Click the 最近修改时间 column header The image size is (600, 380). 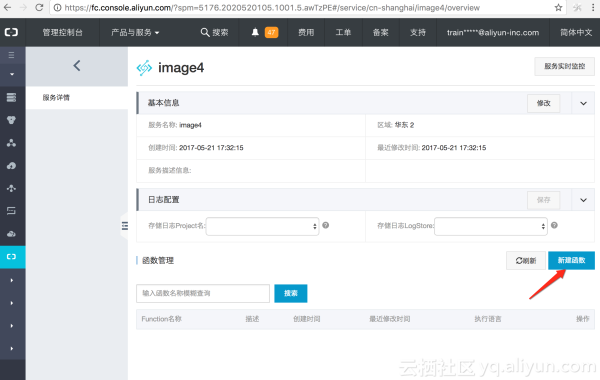click(390, 319)
